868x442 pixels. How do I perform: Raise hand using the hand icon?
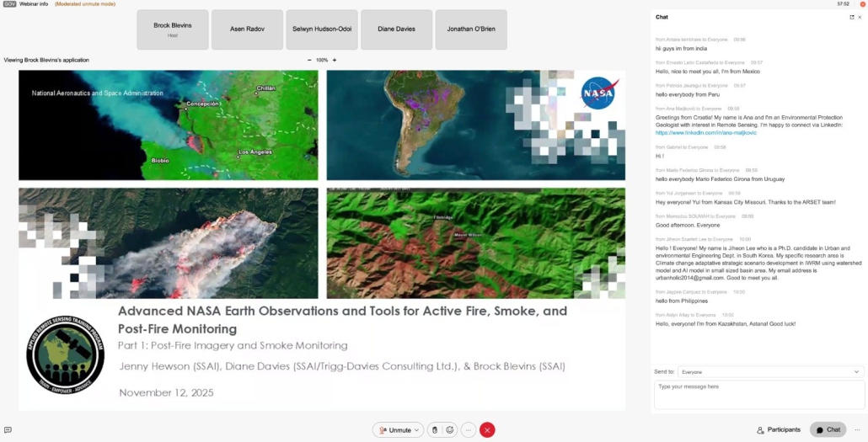click(x=436, y=429)
